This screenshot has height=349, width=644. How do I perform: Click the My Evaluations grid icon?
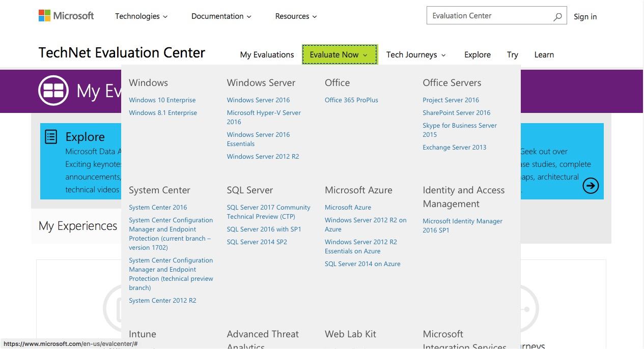tap(53, 91)
